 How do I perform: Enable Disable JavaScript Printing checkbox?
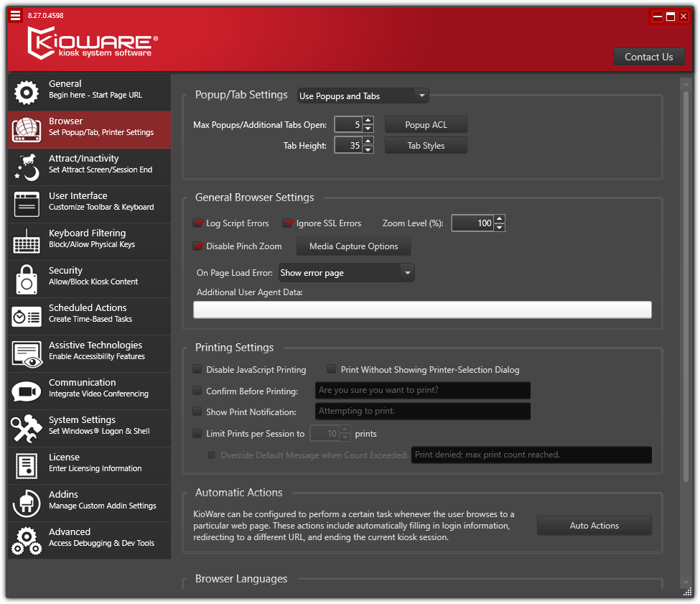[197, 368]
